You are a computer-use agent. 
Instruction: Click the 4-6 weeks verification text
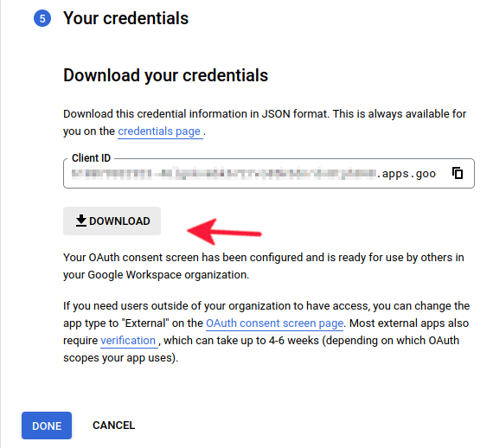tap(294, 341)
